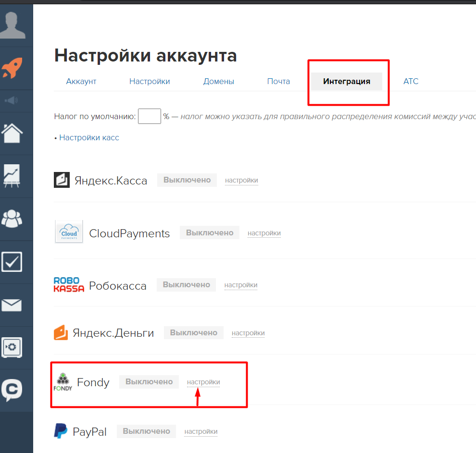Open настройки for Яндекс.Деньги
476x453 pixels.
[x=248, y=333]
